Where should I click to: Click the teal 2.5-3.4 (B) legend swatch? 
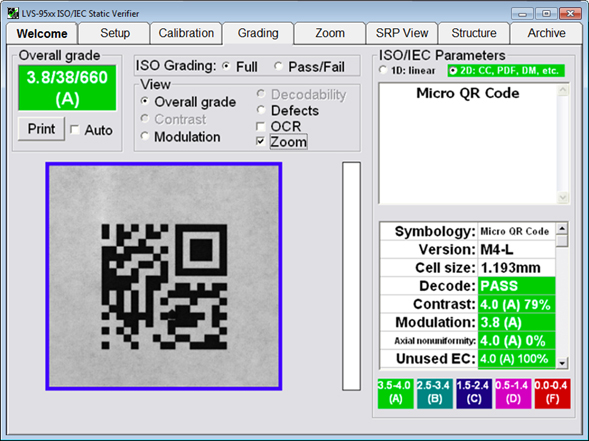pos(435,394)
